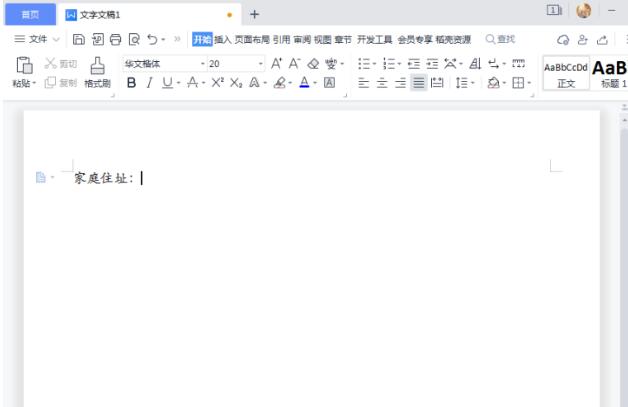The height and width of the screenshot is (407, 628).
Task: Expand the numbered list dropdown
Action: pyautogui.click(x=399, y=64)
